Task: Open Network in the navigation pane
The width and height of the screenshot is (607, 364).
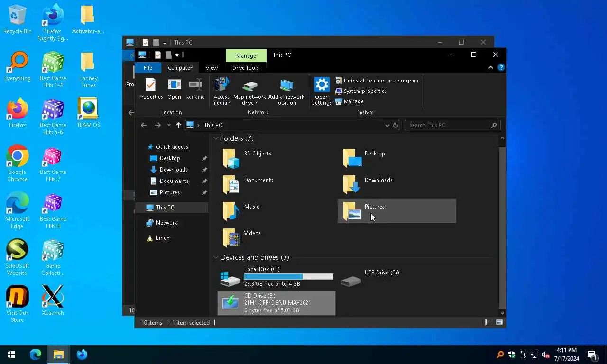Action: pos(166,223)
